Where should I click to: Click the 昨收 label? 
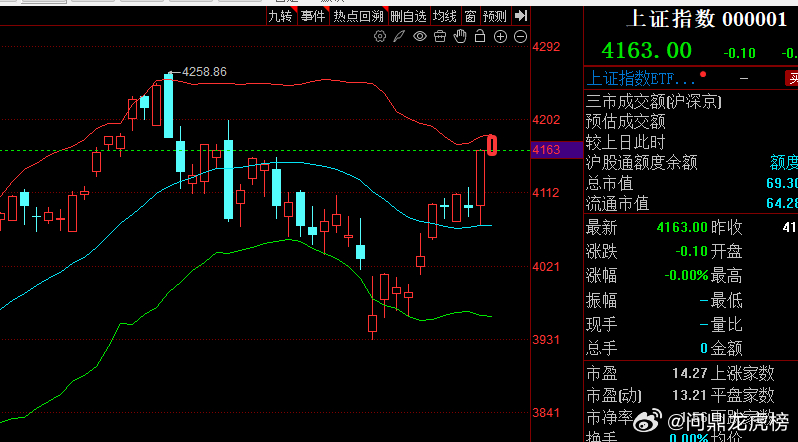[727, 227]
